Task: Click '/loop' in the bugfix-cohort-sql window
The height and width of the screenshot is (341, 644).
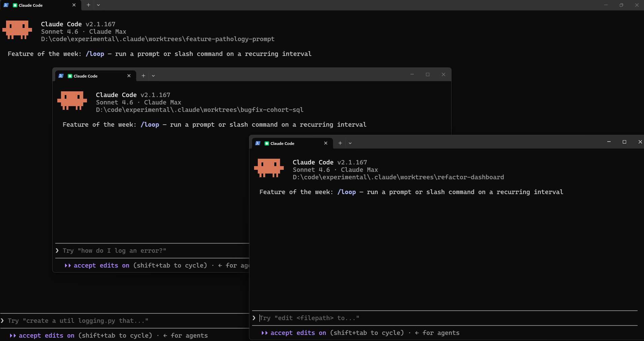Action: (150, 125)
